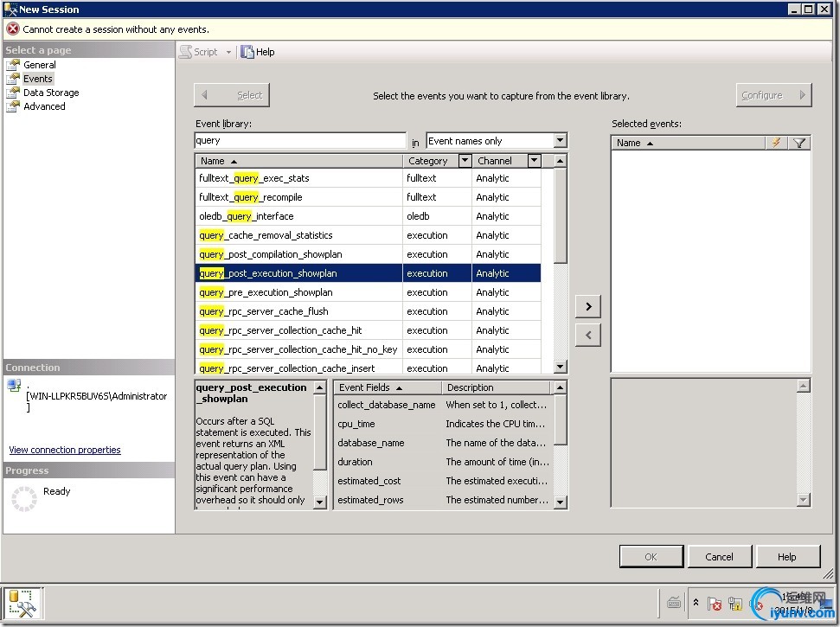Image resolution: width=840 pixels, height=627 pixels.
Task: Click the Description column header
Action: click(x=496, y=387)
